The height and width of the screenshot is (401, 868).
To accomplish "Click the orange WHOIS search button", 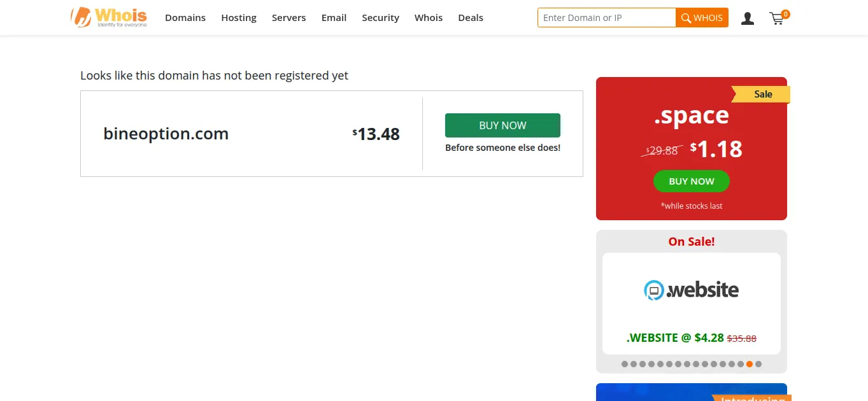I will tap(702, 18).
